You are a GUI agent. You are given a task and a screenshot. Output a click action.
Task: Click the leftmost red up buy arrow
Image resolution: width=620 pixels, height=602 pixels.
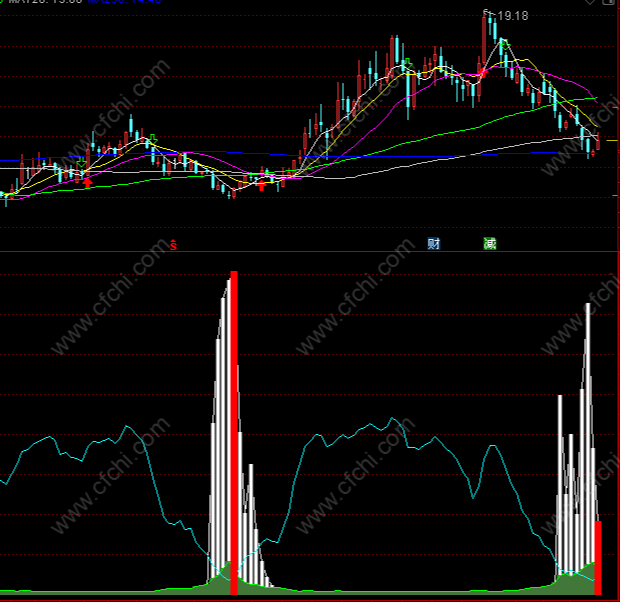click(87, 183)
